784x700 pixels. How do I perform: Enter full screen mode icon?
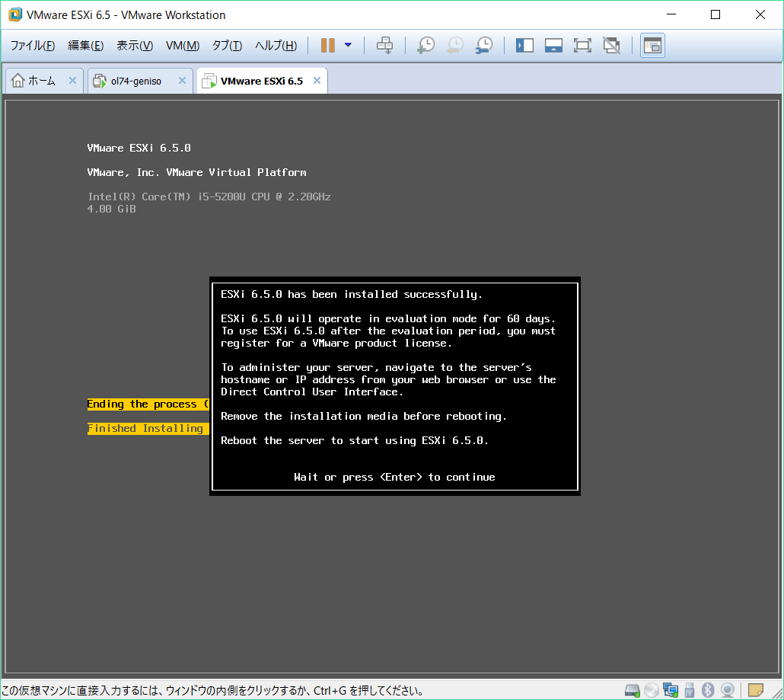(582, 46)
